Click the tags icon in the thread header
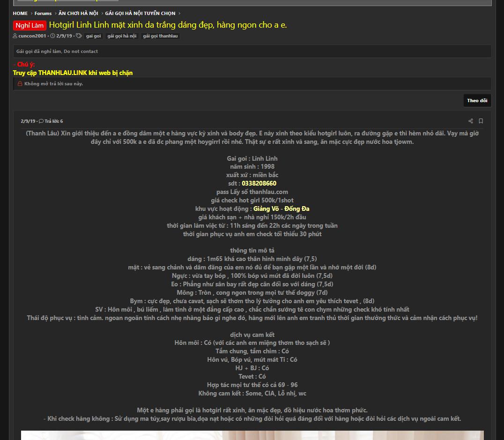The image size is (504, 440). click(x=79, y=36)
